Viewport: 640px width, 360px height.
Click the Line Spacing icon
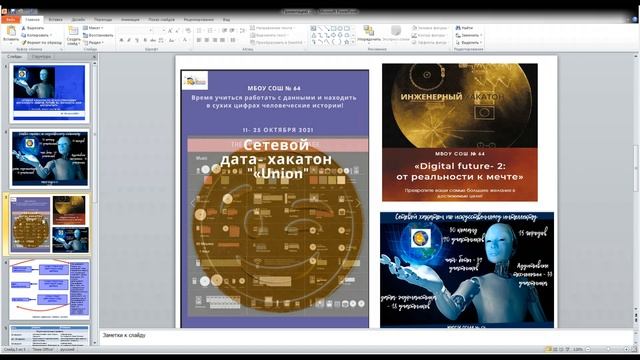point(242,31)
